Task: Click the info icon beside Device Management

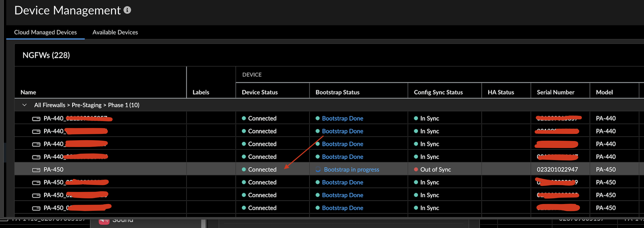Action: click(127, 10)
